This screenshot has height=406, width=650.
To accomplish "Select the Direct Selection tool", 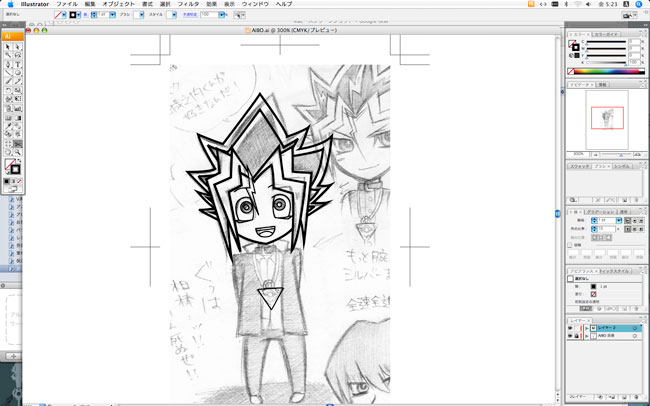I will tap(18, 47).
